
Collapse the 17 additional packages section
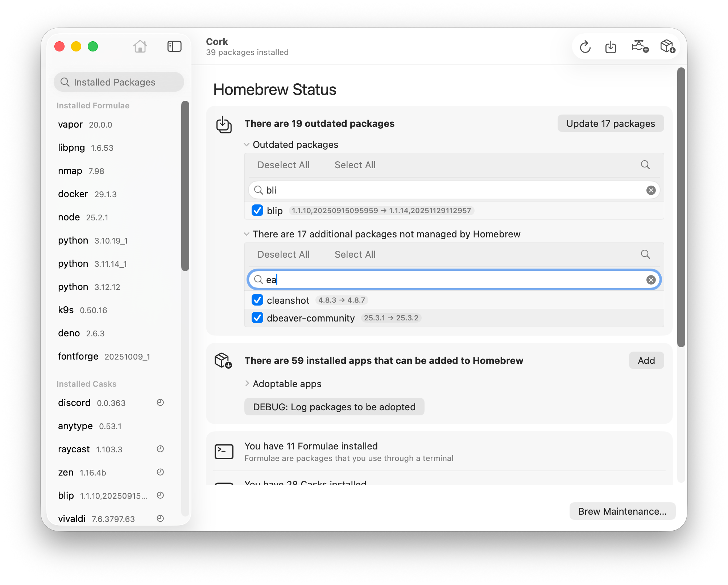(247, 234)
